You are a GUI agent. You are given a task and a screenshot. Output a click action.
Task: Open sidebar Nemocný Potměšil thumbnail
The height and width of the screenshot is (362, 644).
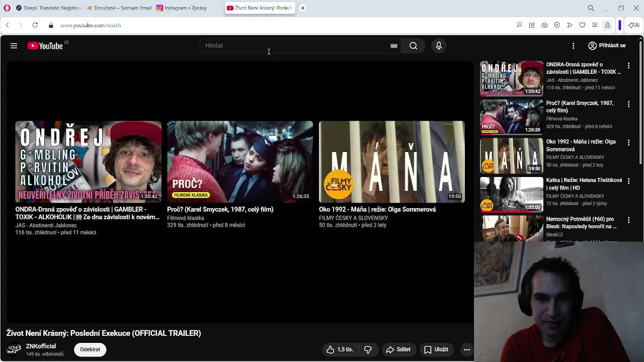point(512,229)
